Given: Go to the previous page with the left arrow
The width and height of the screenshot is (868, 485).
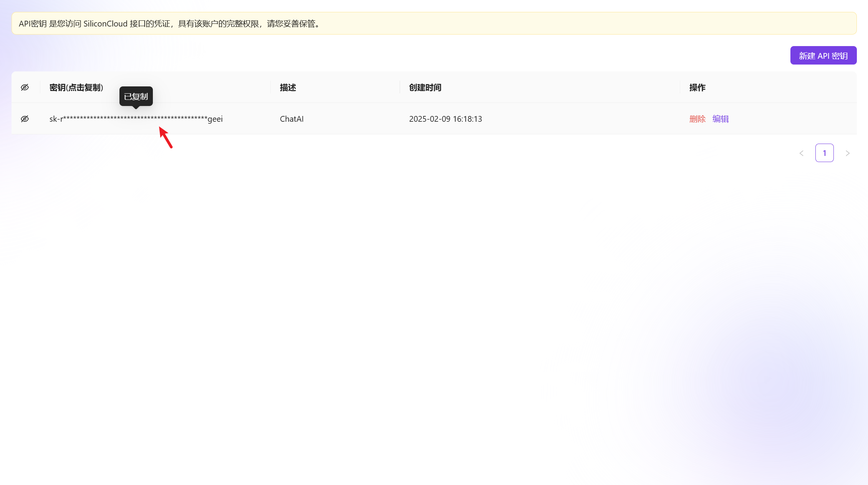Looking at the screenshot, I should [801, 153].
